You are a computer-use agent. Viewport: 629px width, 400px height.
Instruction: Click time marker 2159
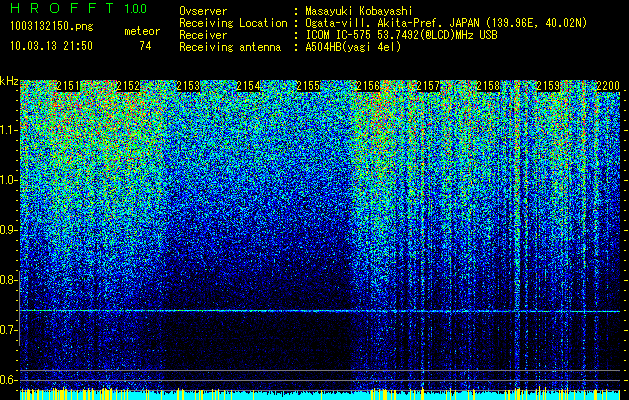[548, 86]
